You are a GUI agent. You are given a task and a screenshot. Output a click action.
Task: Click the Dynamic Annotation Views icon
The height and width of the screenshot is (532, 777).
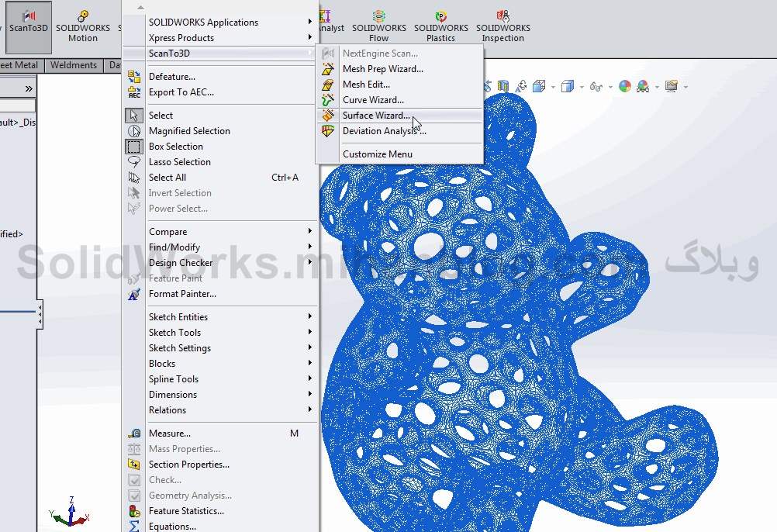tap(521, 87)
